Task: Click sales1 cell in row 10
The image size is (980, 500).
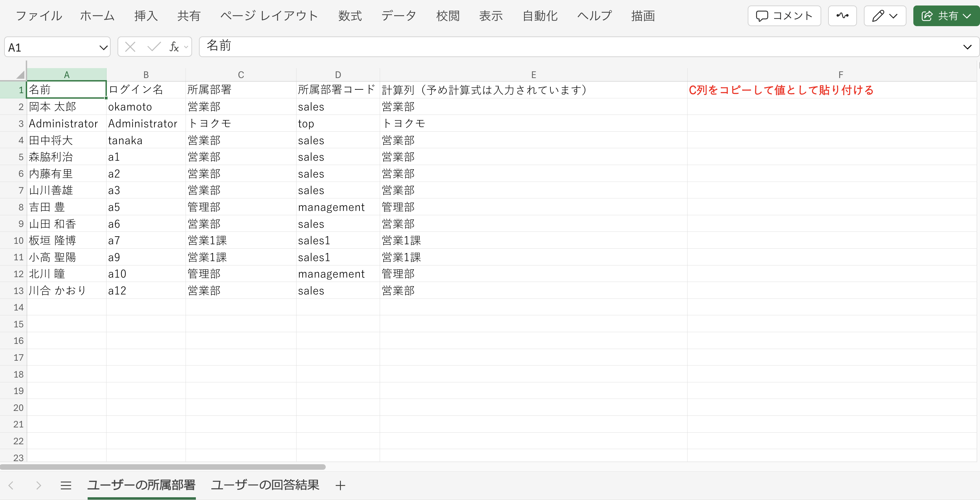Action: tap(338, 240)
